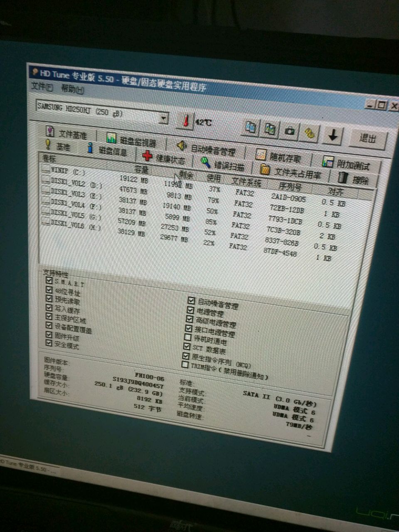Toggle the 待机时通电 checkbox
Screen dimensions: 399x532
tap(188, 337)
